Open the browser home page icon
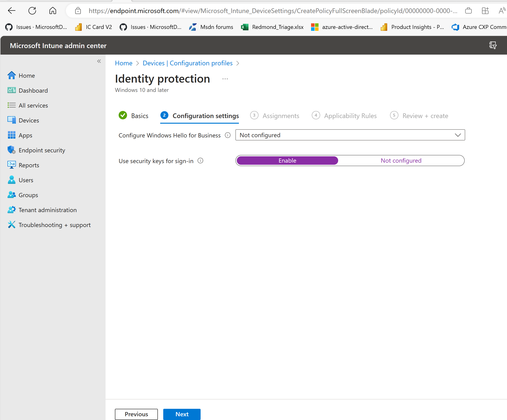 pyautogui.click(x=53, y=10)
